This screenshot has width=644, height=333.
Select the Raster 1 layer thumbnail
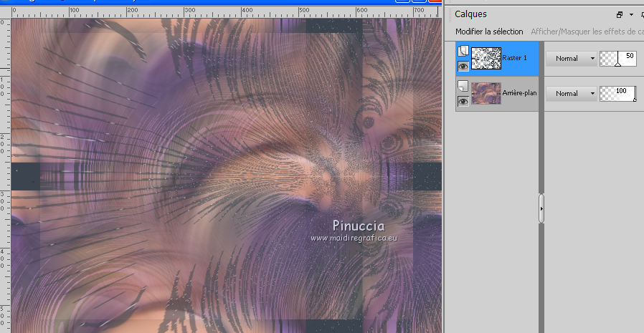486,58
